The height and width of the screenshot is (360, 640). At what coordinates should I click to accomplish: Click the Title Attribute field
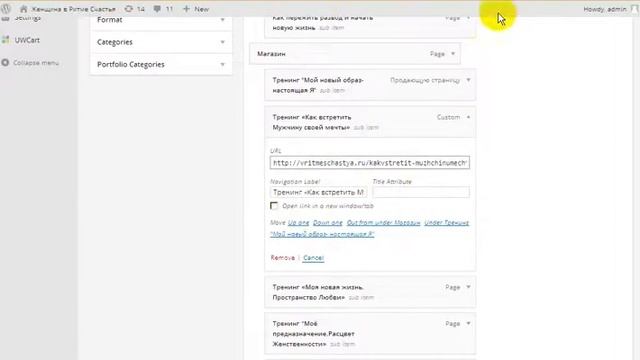click(421, 192)
